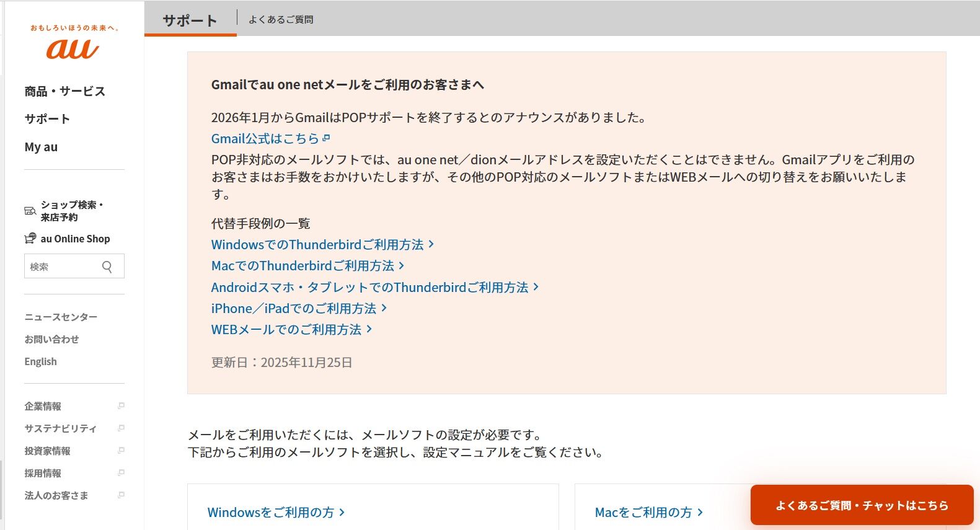The height and width of the screenshot is (530, 980).
Task: Select the サポート header tab
Action: pos(190,20)
